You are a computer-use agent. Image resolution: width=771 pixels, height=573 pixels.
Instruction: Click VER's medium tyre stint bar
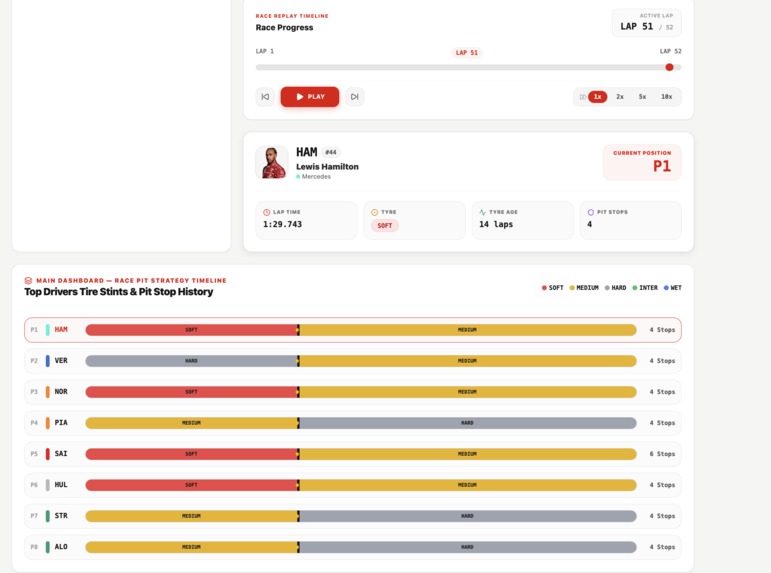point(468,361)
